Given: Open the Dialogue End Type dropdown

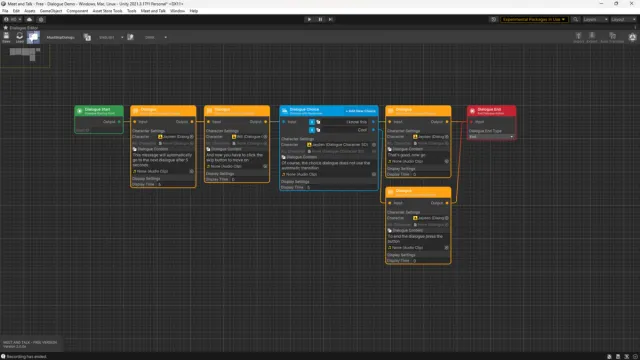Looking at the screenshot, I should click(x=491, y=137).
